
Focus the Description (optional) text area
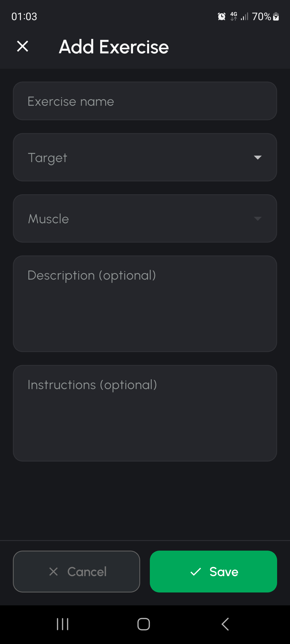point(145,304)
